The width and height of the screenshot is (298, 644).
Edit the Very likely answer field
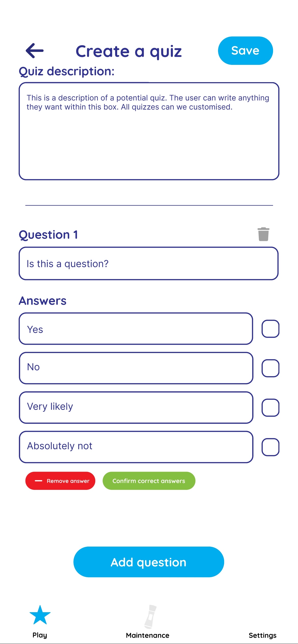point(136,407)
